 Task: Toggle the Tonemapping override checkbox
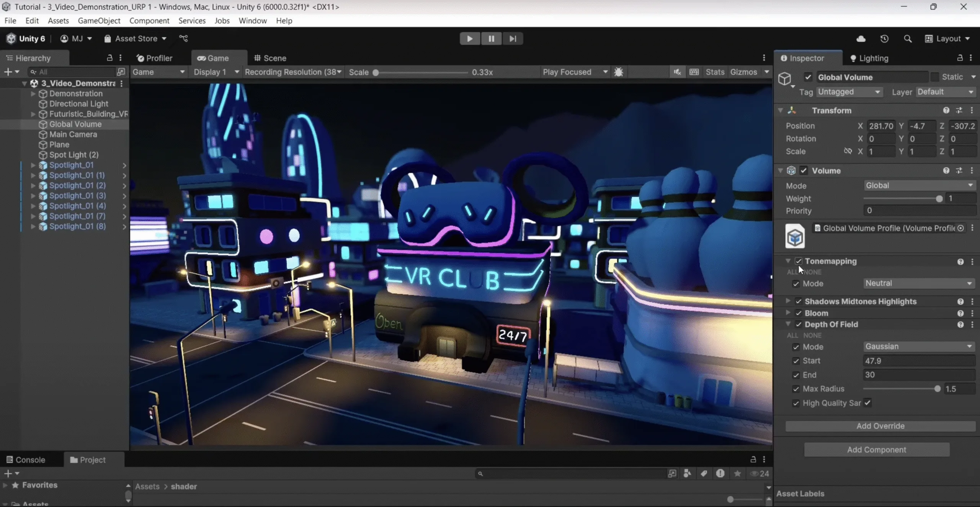click(799, 261)
